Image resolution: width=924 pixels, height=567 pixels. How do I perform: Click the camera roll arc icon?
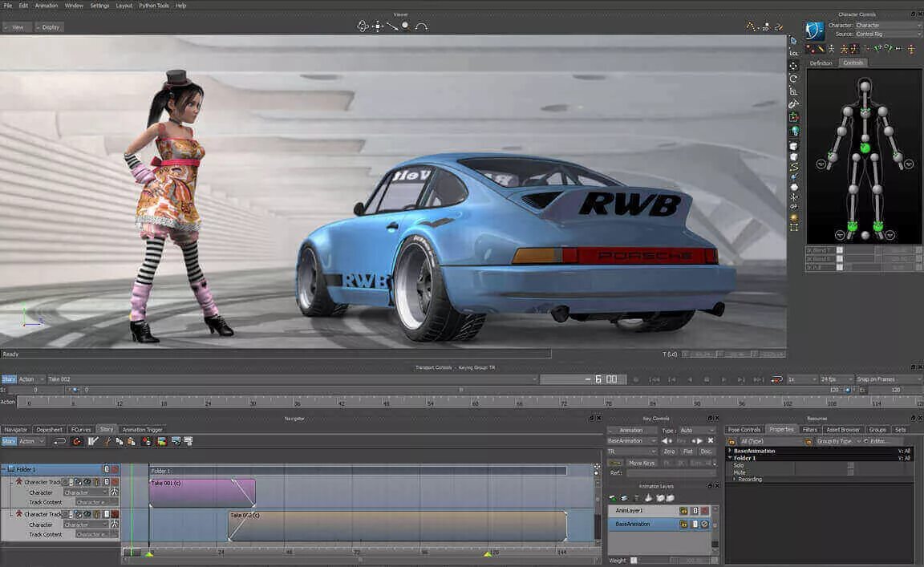[421, 26]
